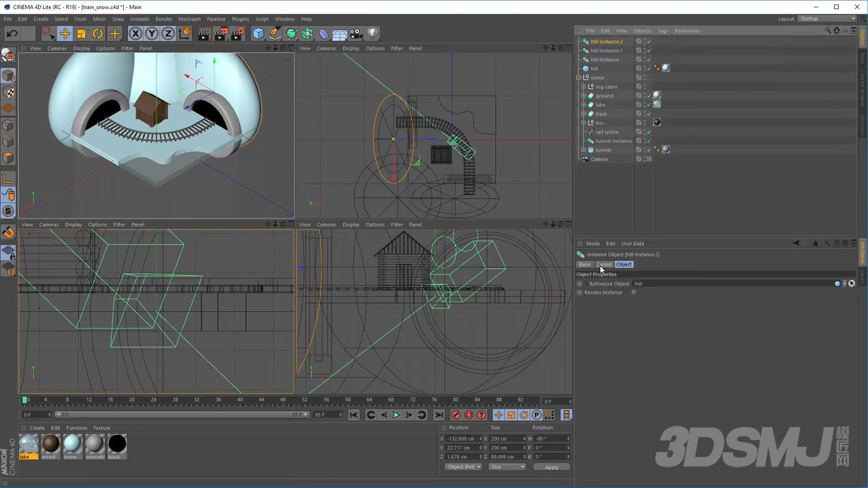Open the Size mode dropdown
The width and height of the screenshot is (868, 488).
click(x=507, y=467)
